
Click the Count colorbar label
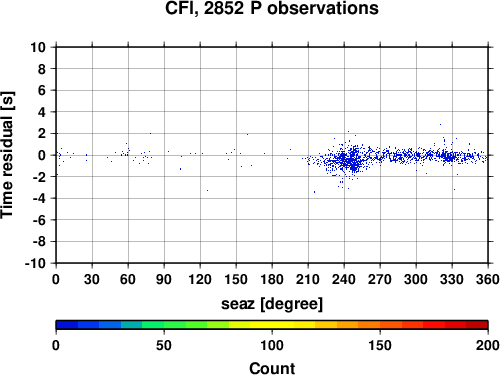coord(272,368)
